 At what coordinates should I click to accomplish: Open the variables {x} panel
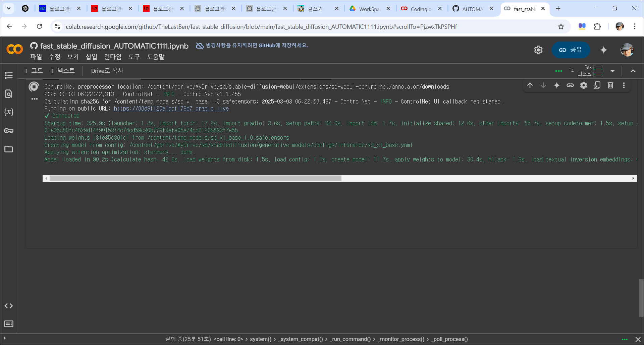click(9, 112)
